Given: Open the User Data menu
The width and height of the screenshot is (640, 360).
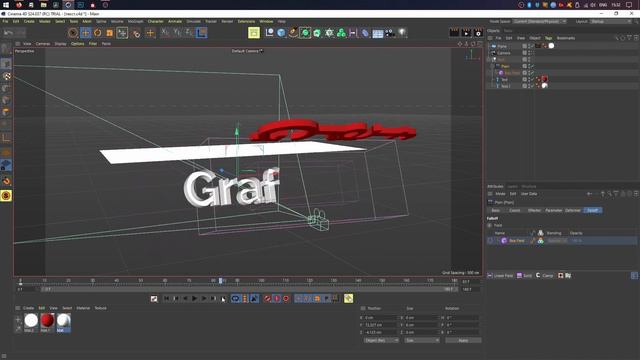Looking at the screenshot, I should pos(529,194).
